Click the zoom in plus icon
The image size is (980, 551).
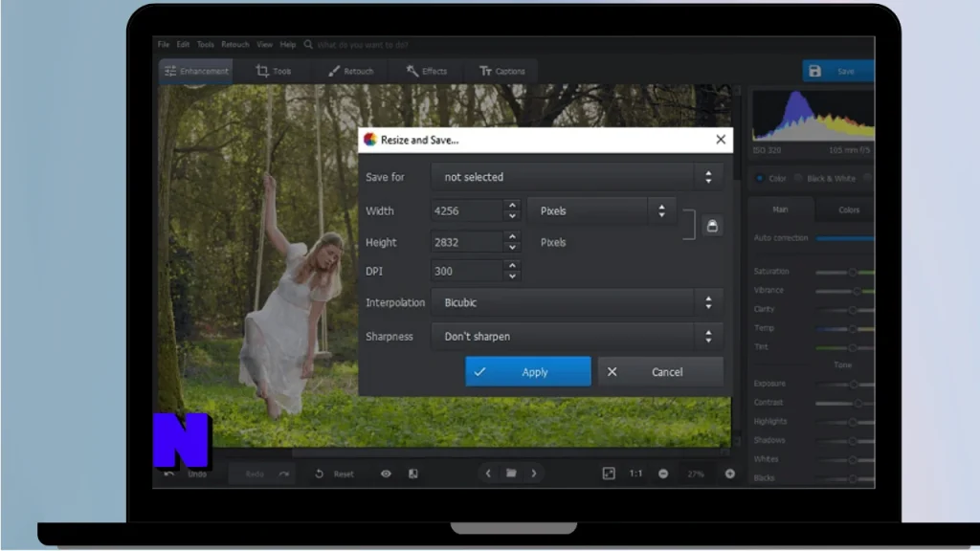point(729,474)
